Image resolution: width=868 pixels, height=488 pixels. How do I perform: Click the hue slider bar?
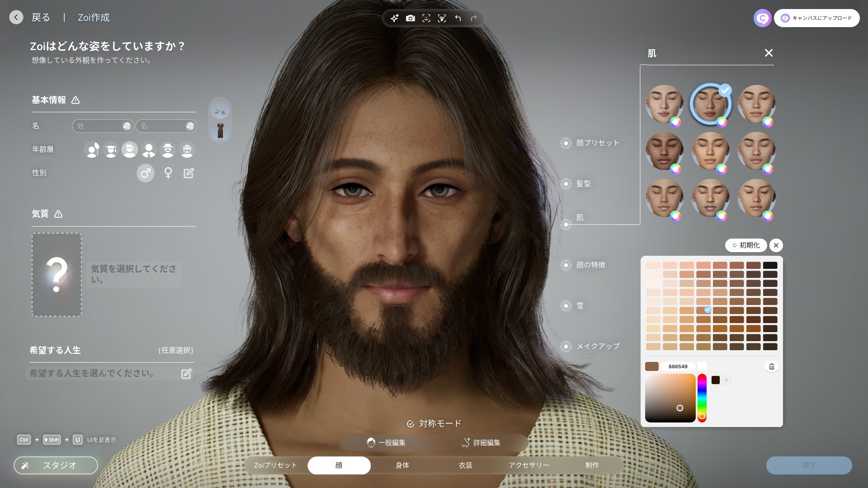tap(702, 398)
